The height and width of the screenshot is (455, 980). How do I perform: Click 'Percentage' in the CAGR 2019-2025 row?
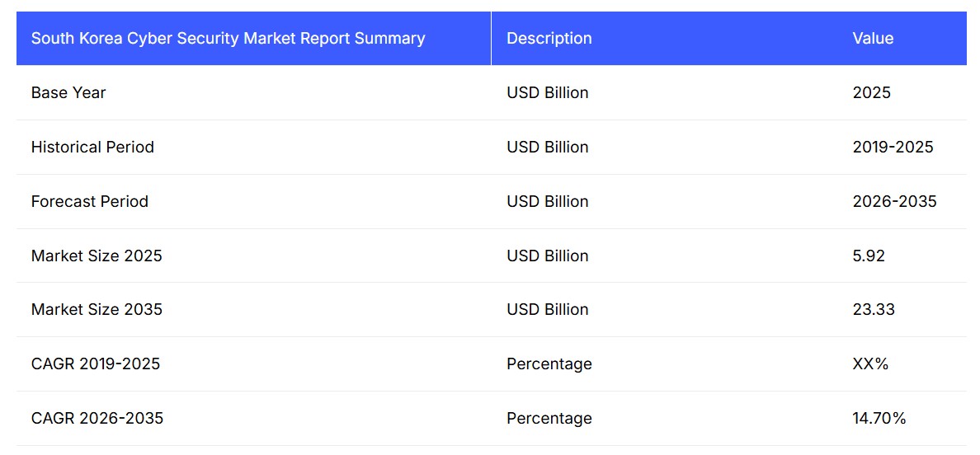click(549, 364)
